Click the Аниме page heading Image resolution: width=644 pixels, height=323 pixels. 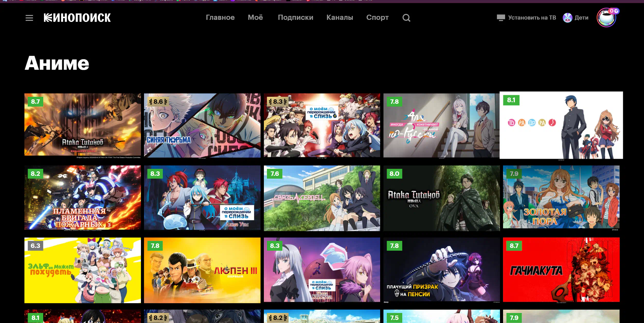(x=57, y=63)
